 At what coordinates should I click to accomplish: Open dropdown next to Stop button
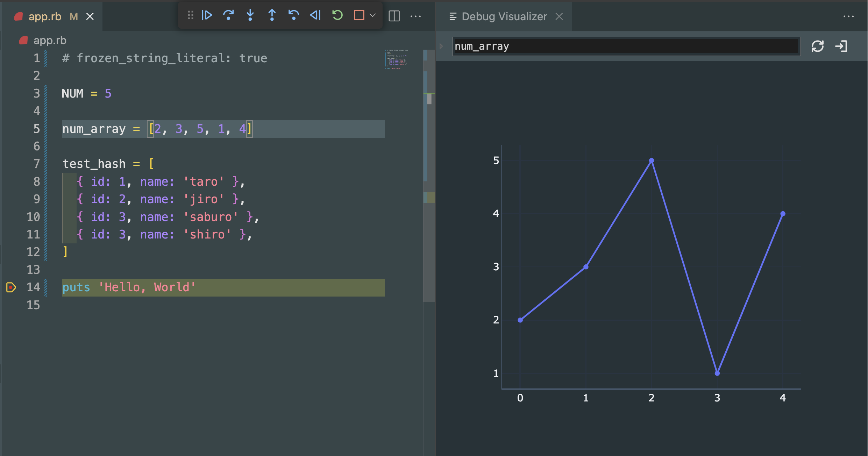pos(373,15)
